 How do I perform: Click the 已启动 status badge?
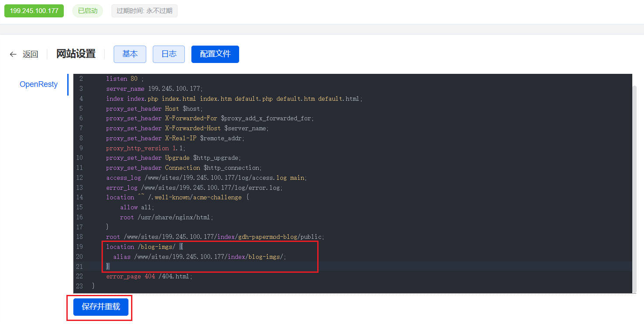coord(88,11)
